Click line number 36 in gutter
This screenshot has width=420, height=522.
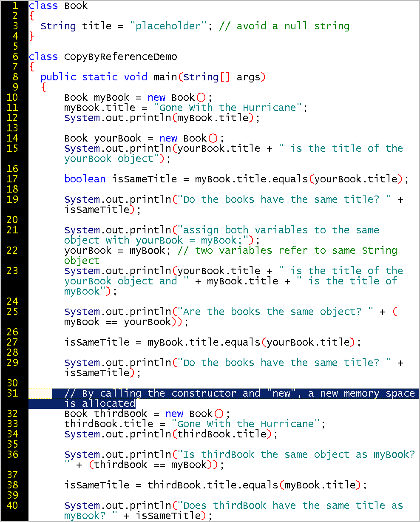point(12,455)
